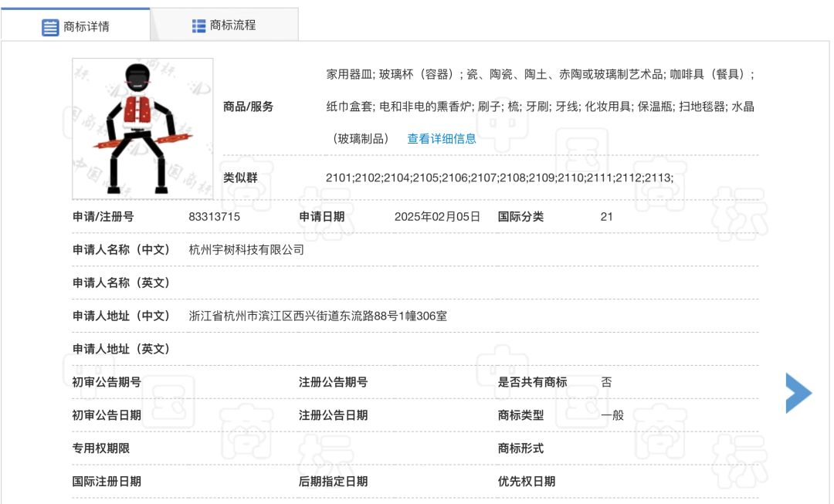Screen dimensions: 834x504
Task: Click the blue next arrow
Action: coord(798,393)
